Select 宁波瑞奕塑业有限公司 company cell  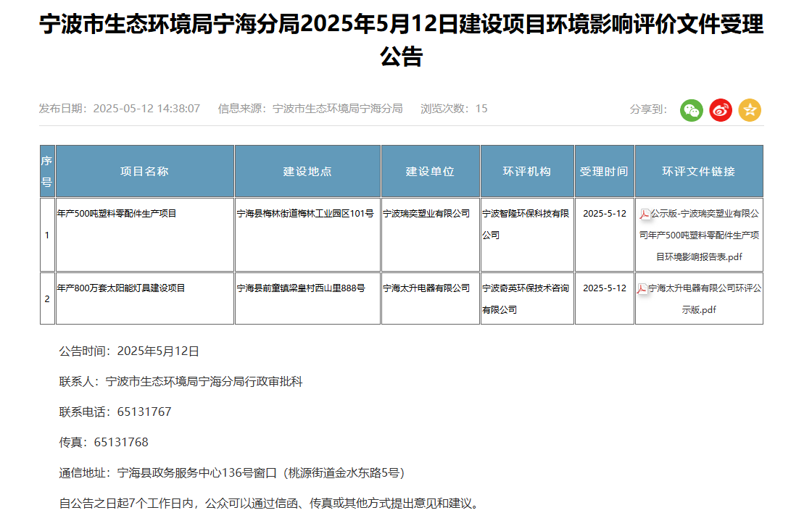pos(431,235)
